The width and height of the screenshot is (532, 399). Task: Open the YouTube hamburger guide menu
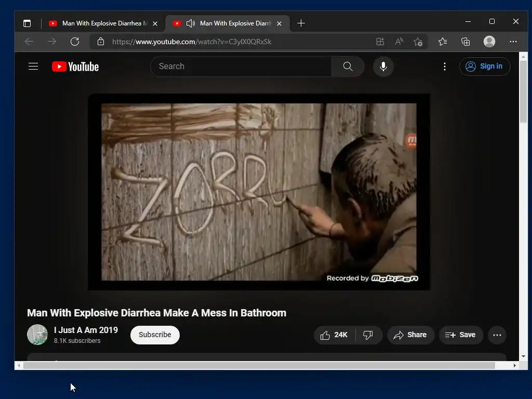[x=33, y=66]
